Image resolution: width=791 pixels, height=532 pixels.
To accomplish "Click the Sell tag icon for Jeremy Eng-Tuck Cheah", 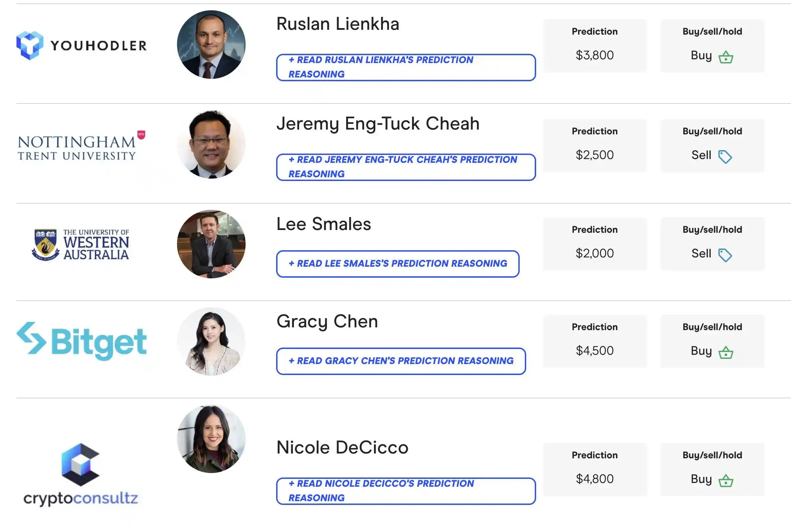I will (x=725, y=157).
